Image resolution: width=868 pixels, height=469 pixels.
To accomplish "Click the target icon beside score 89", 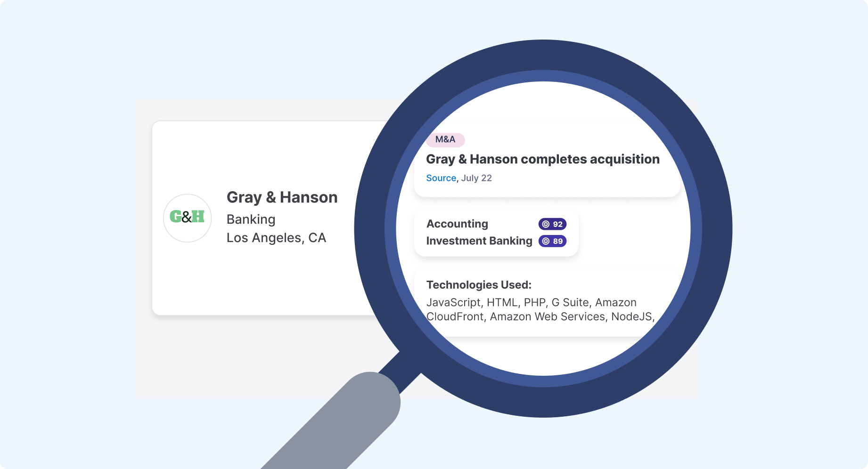I will point(546,241).
